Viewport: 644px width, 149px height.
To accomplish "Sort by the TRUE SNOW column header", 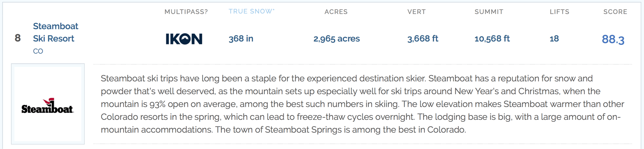I will pyautogui.click(x=250, y=11).
